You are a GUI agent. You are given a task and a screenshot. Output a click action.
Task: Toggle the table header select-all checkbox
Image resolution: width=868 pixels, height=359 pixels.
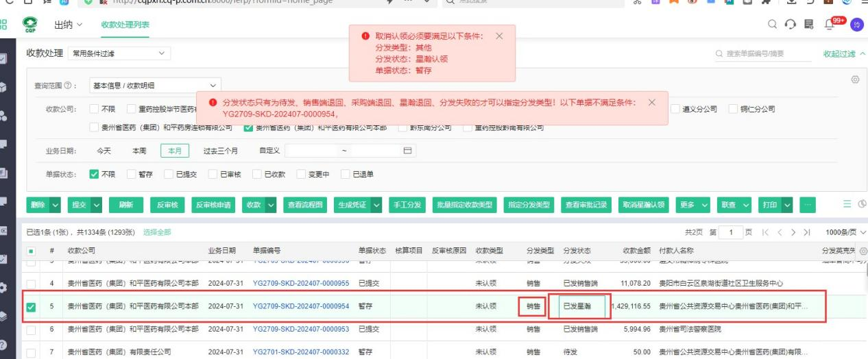(31, 251)
